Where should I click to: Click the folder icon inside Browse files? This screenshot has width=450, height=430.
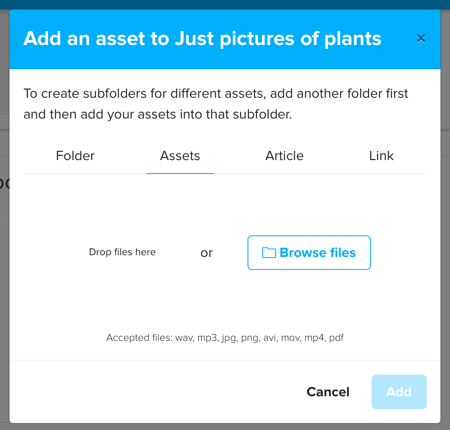(269, 253)
